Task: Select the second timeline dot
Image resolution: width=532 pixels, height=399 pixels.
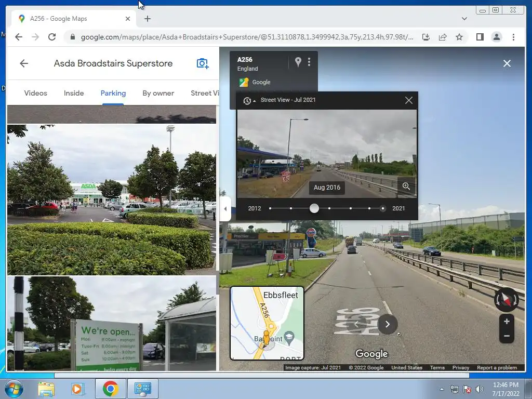Action: point(291,208)
